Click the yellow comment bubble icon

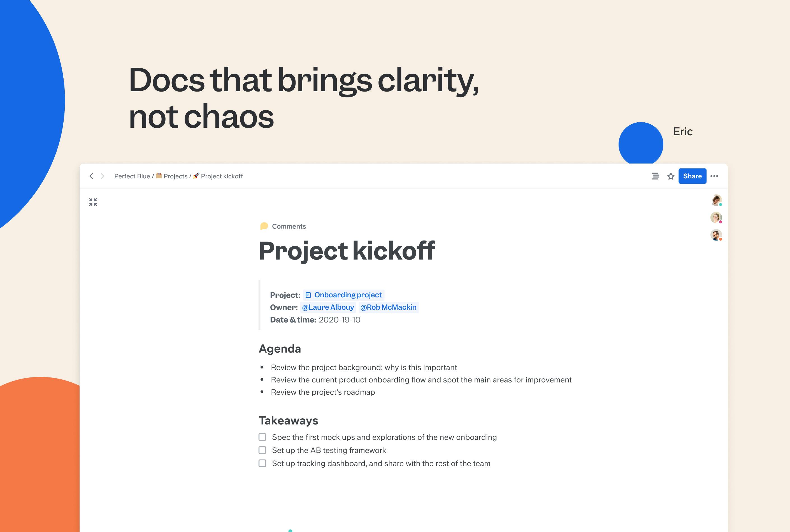(x=264, y=226)
